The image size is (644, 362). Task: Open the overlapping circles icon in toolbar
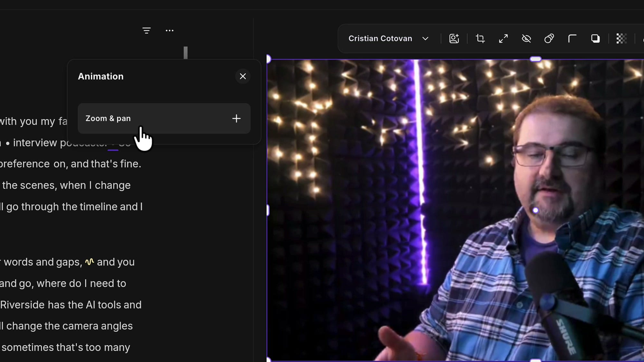(549, 39)
